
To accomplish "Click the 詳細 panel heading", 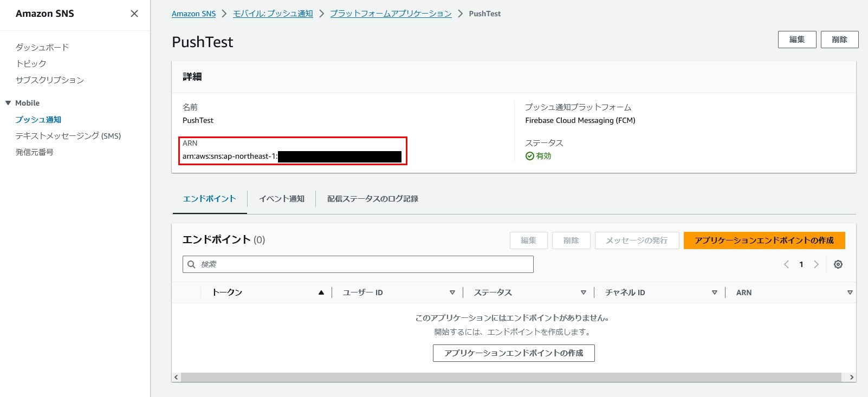I will pyautogui.click(x=192, y=77).
